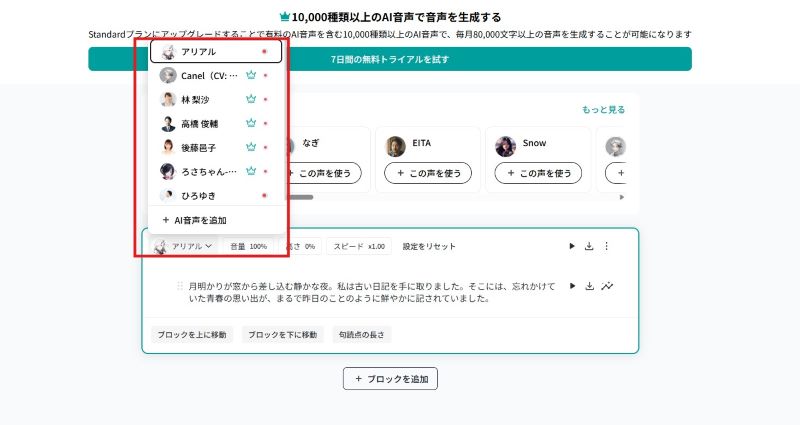
Task: Click into the 月明かりが窓から text paragraph
Action: [x=372, y=292]
